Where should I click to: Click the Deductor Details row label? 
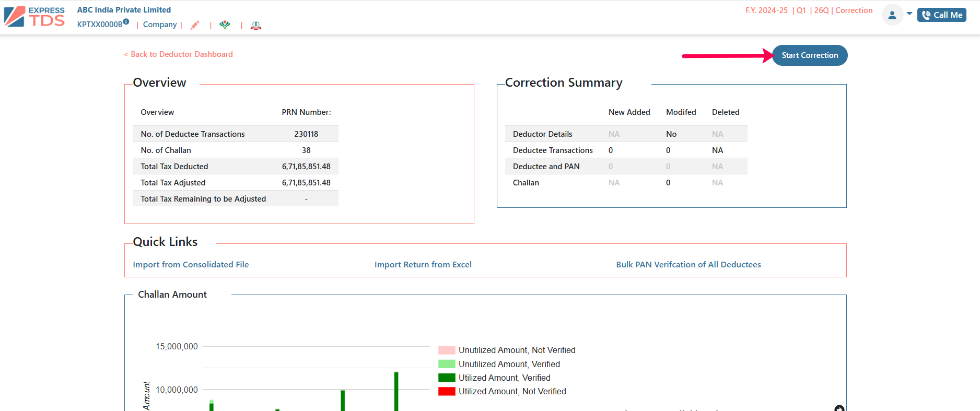tap(542, 134)
